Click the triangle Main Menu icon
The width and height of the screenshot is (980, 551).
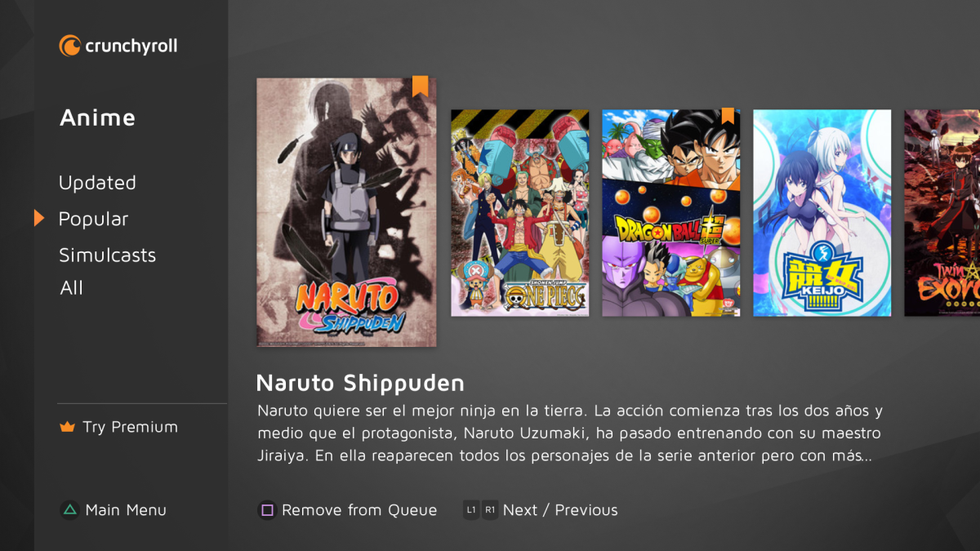coord(69,510)
